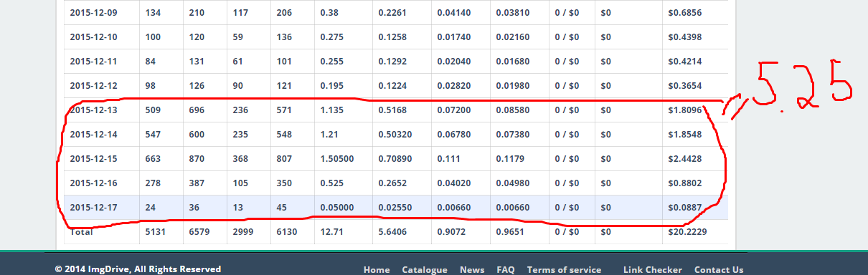Open Terms of service link
This screenshot has height=275, width=868.
tap(564, 270)
